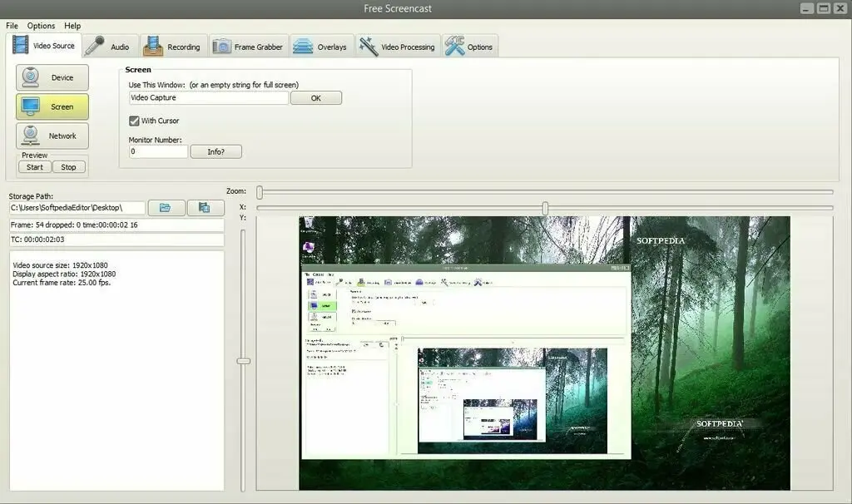Screen dimensions: 852x504
Task: Open the Help menu
Action: [x=72, y=26]
